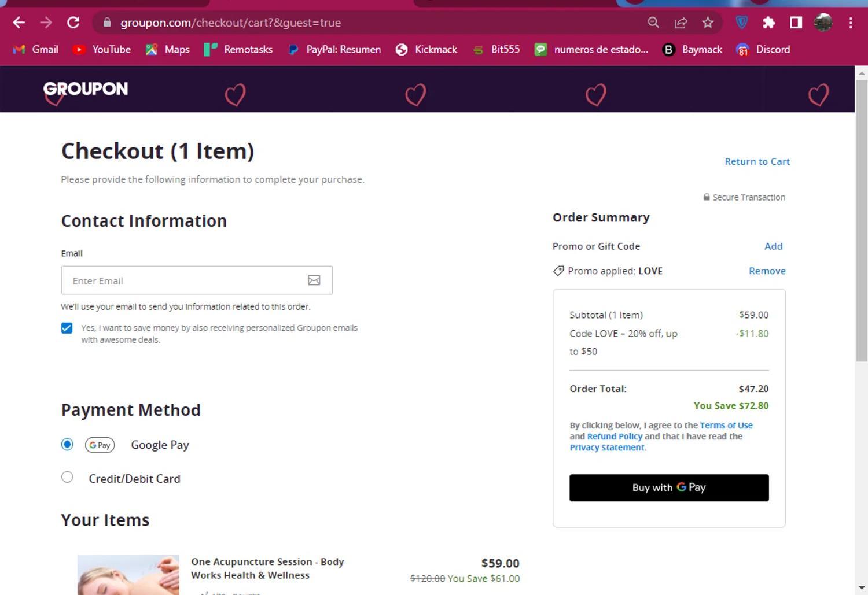Click the Buy with G Pay button

click(x=669, y=487)
